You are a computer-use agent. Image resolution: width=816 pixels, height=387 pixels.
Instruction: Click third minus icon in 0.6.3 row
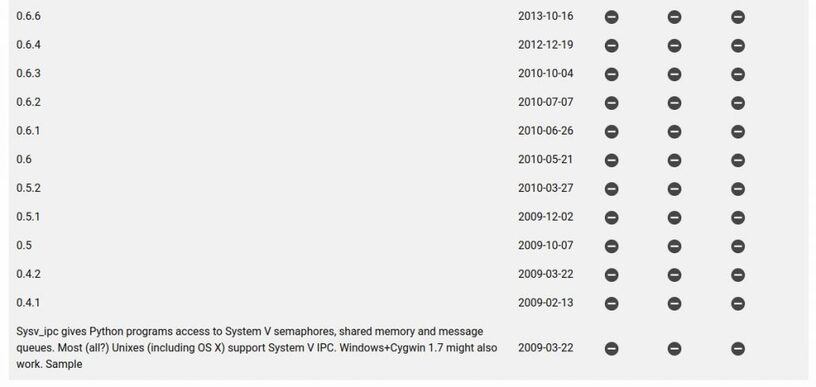click(738, 74)
